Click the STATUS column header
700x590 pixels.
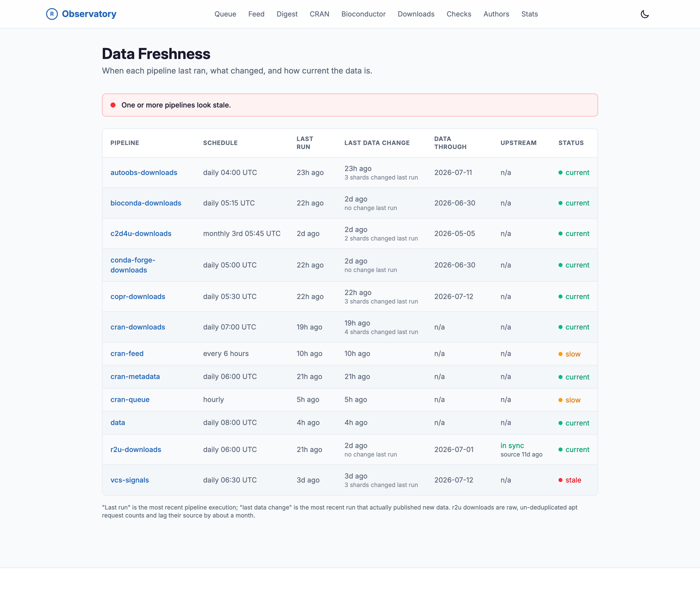click(571, 143)
